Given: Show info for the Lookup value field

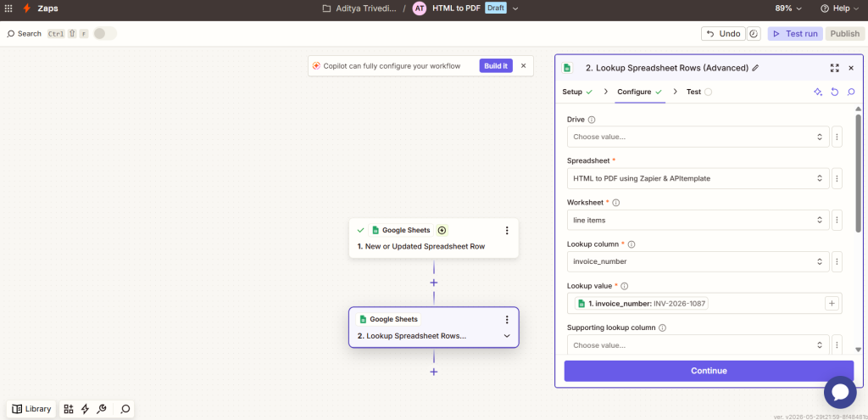Looking at the screenshot, I should [625, 286].
